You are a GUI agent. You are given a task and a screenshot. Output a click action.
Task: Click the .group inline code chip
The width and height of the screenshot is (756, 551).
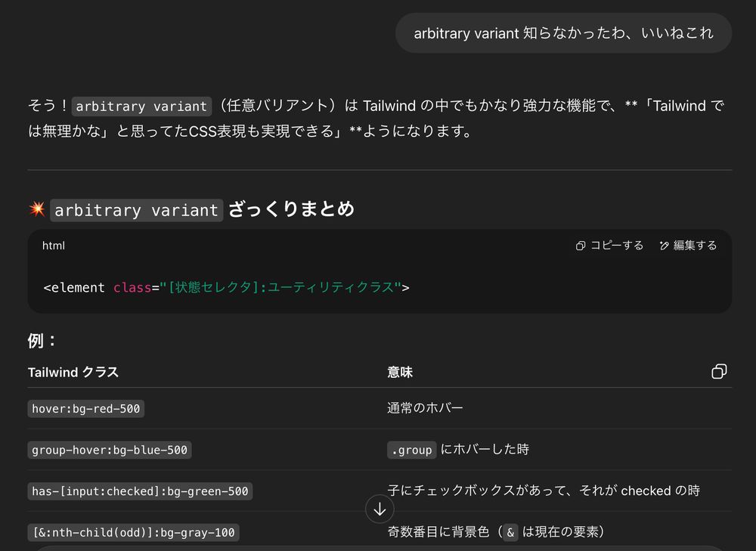(411, 450)
